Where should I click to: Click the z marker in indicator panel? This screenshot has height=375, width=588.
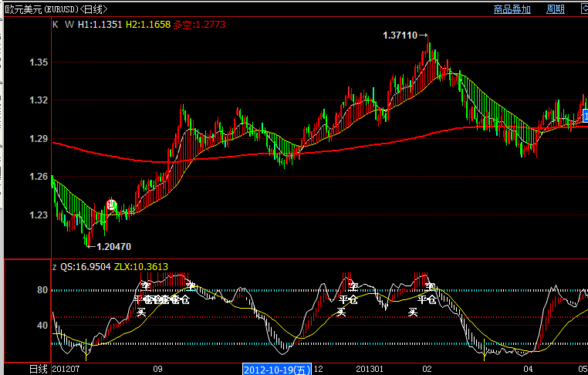coord(54,266)
